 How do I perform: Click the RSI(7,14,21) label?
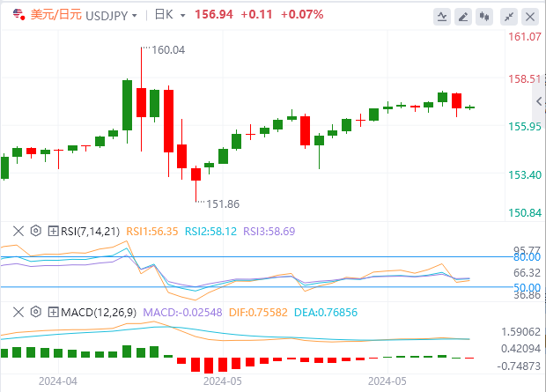(x=90, y=232)
